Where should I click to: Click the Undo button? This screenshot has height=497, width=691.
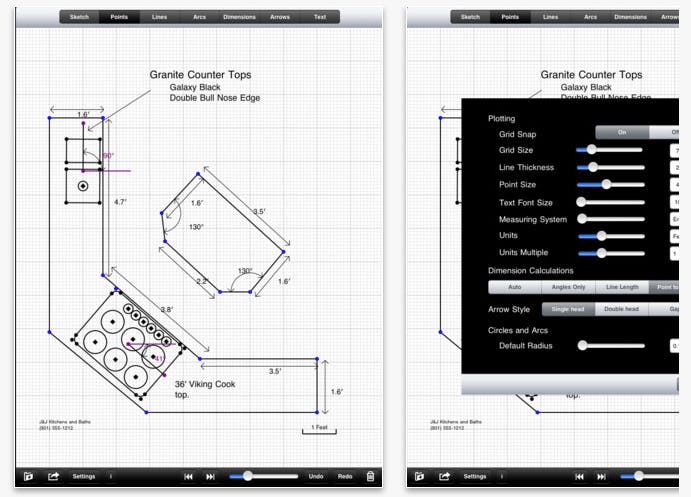315,476
